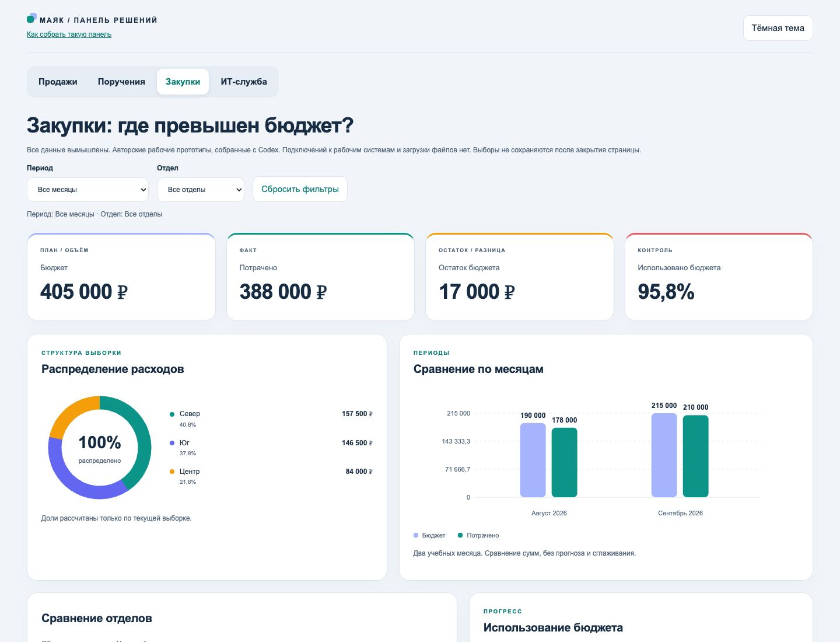Viewport: 840px width, 642px height.
Task: Click the Центр amount 84 000 ₽
Action: 359,472
